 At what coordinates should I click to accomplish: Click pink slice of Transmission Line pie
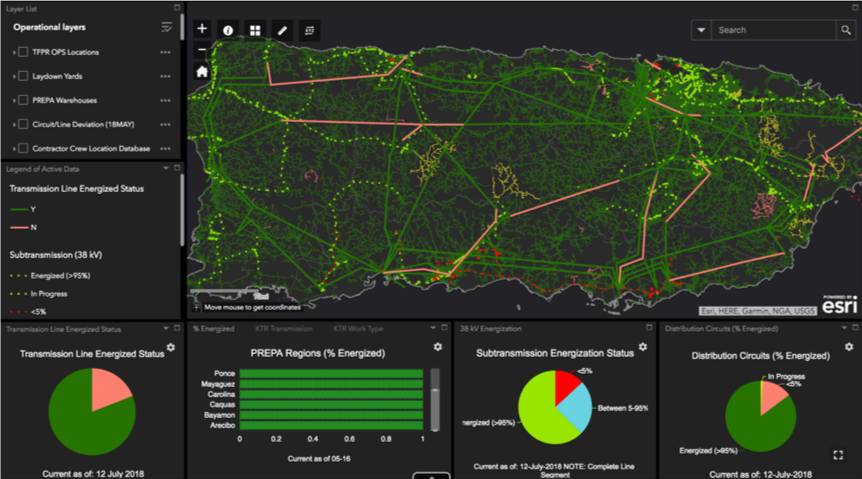click(x=110, y=389)
